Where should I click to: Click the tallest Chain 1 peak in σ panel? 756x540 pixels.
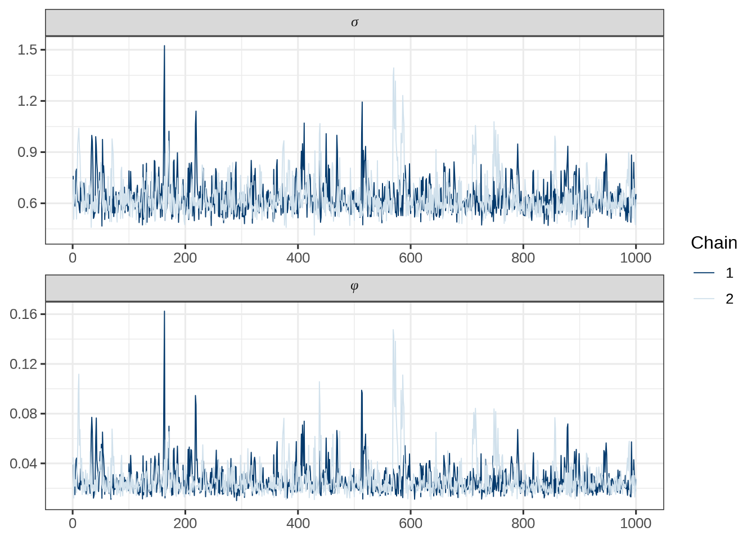point(164,47)
